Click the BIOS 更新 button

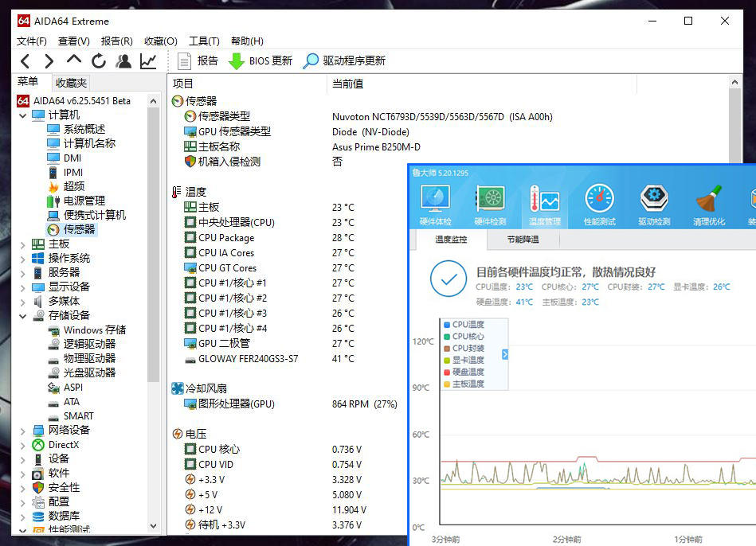pyautogui.click(x=260, y=60)
